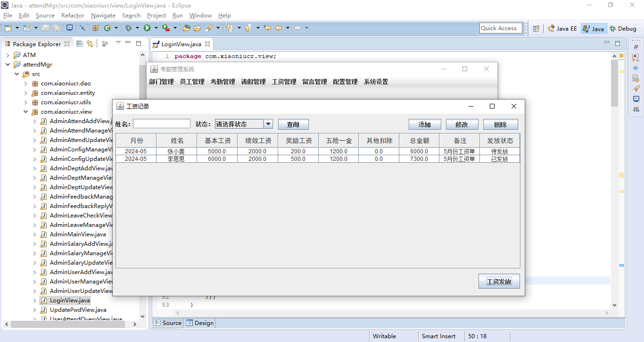Click the 查询 search button
Image resolution: width=644 pixels, height=342 pixels.
pos(293,125)
